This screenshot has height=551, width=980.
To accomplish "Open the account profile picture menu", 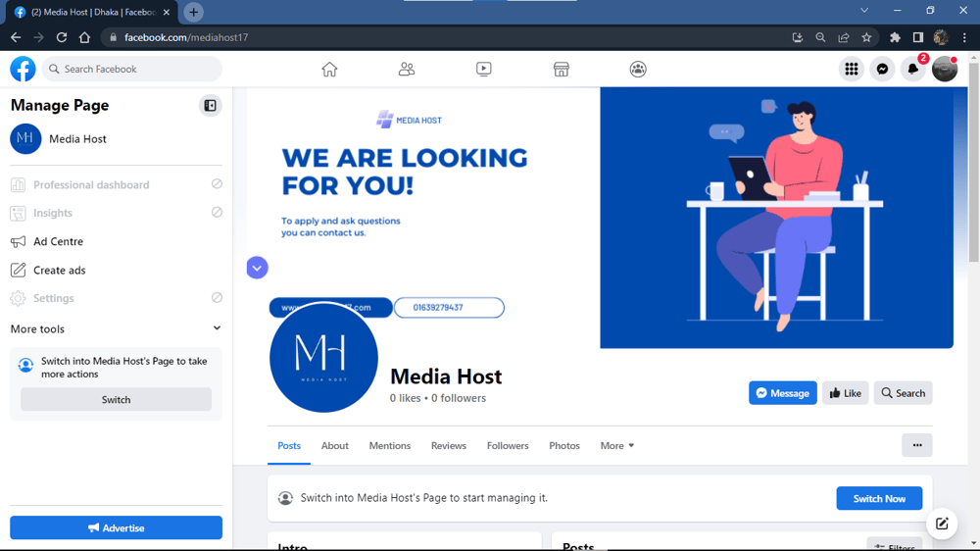I will tap(945, 69).
